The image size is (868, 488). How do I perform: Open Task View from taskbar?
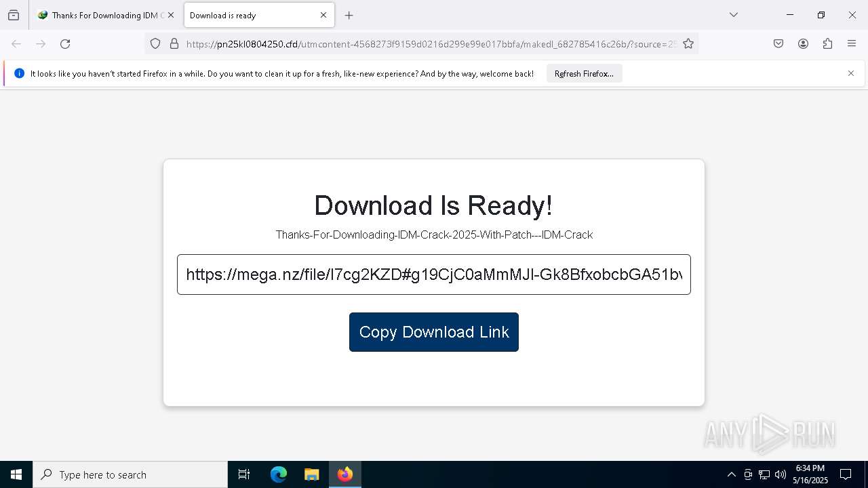pos(244,474)
